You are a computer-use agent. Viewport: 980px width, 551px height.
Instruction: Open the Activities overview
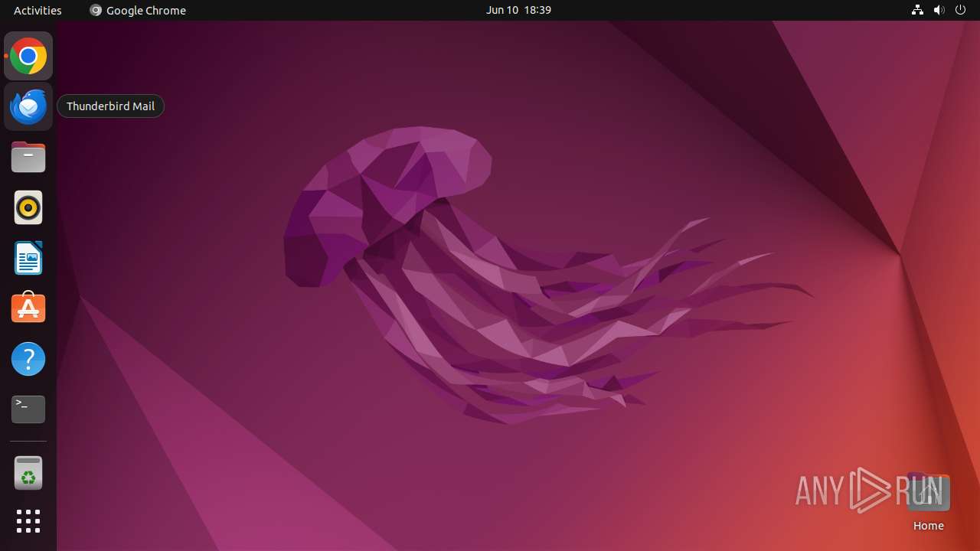coord(38,10)
